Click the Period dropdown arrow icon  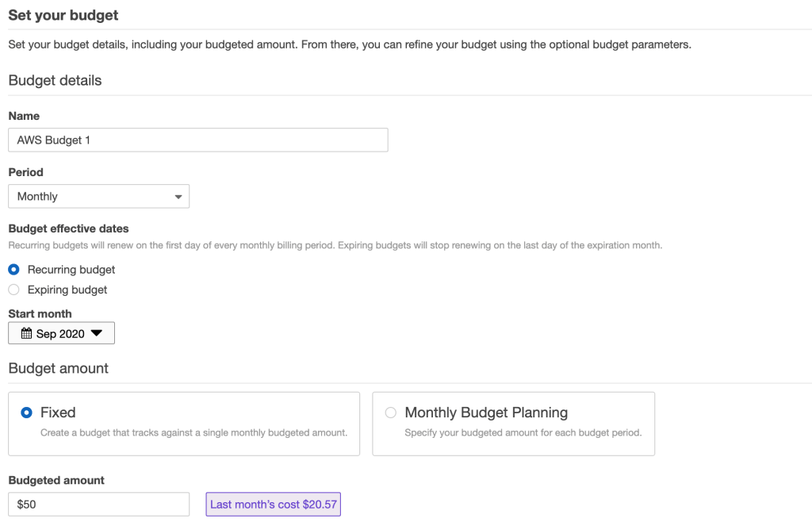[178, 197]
